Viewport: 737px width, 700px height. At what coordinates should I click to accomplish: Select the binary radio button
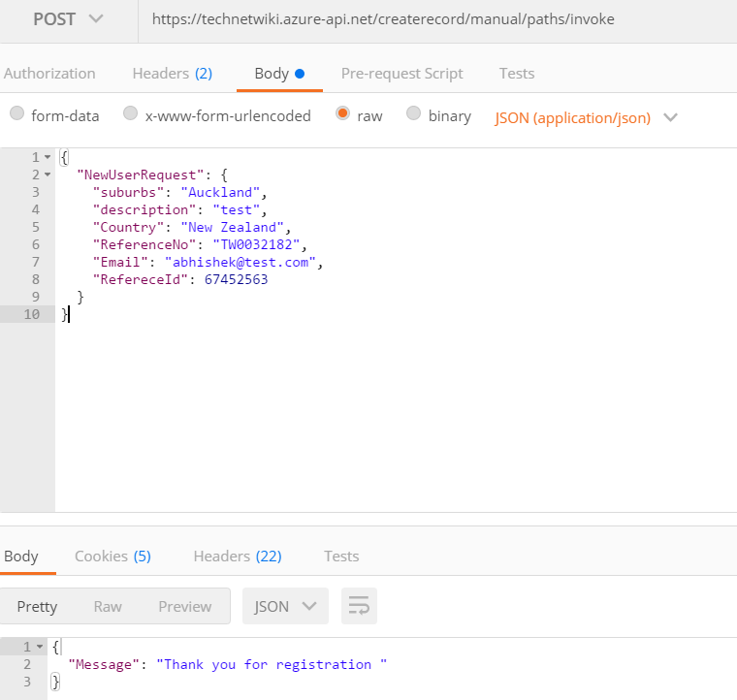414,113
